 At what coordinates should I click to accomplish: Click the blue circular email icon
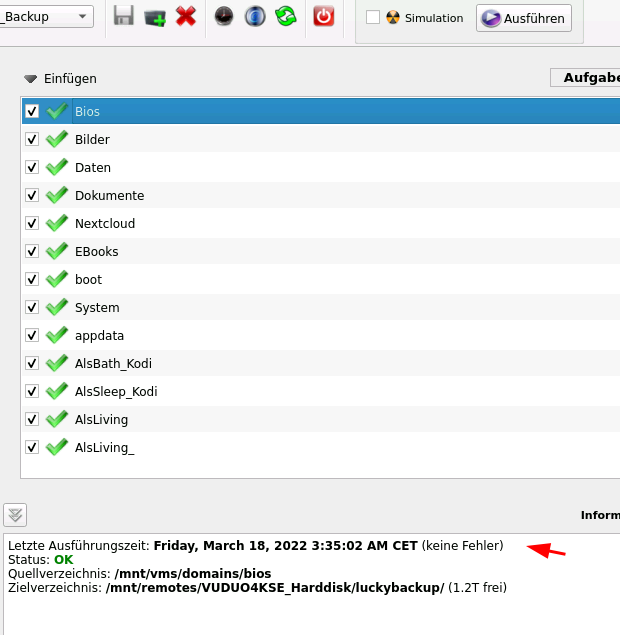click(255, 17)
